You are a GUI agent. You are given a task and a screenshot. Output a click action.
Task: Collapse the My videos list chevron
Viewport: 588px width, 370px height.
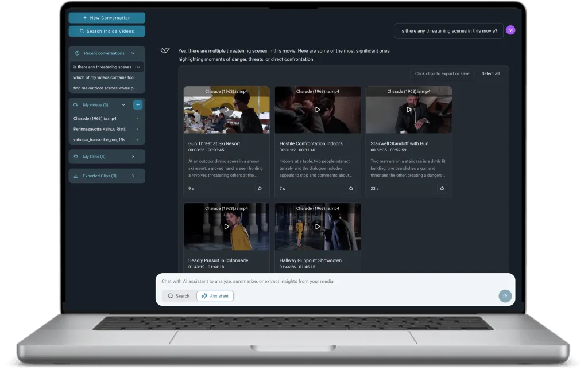pos(123,105)
